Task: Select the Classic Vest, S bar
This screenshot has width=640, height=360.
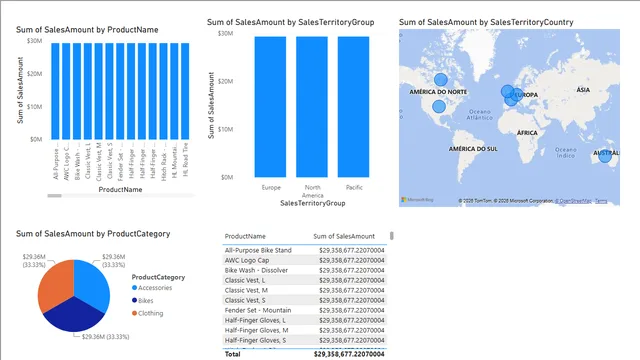Action: 109,91
